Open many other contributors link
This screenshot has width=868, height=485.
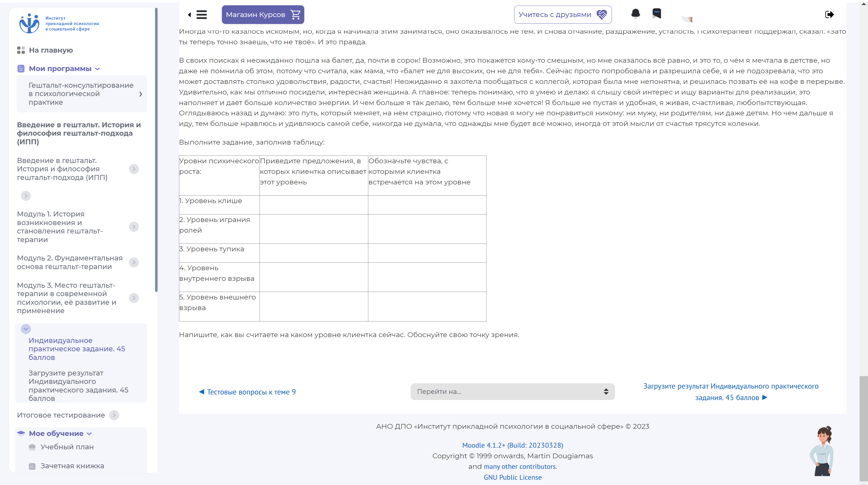(x=519, y=466)
